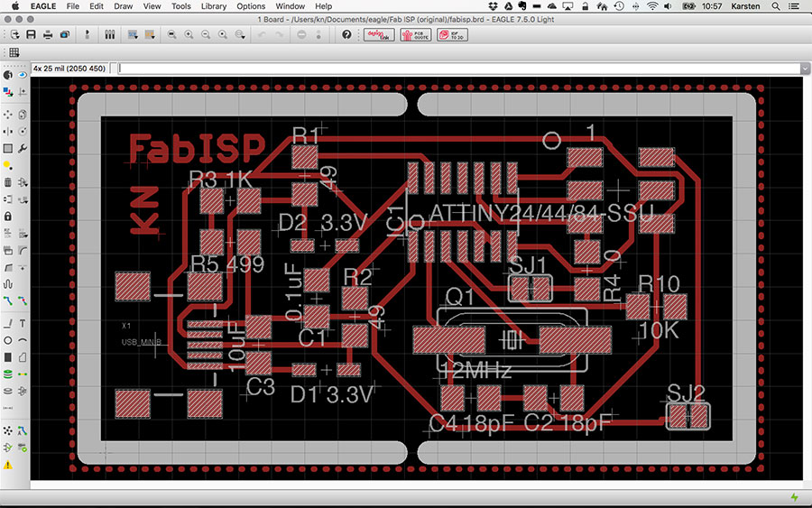The height and width of the screenshot is (508, 812).
Task: Select the Optimize tool
Action: pyautogui.click(x=23, y=268)
